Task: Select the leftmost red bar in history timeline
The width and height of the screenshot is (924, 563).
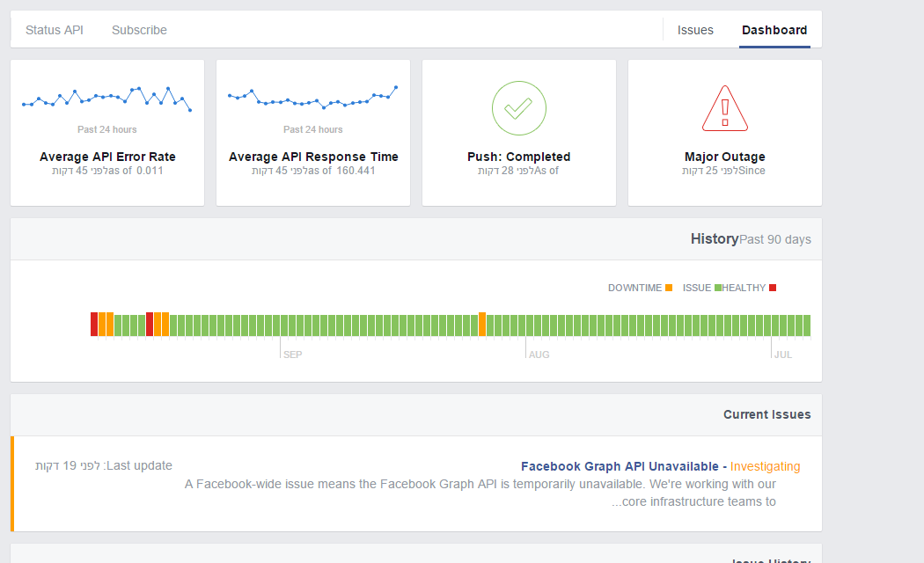Action: (x=94, y=324)
